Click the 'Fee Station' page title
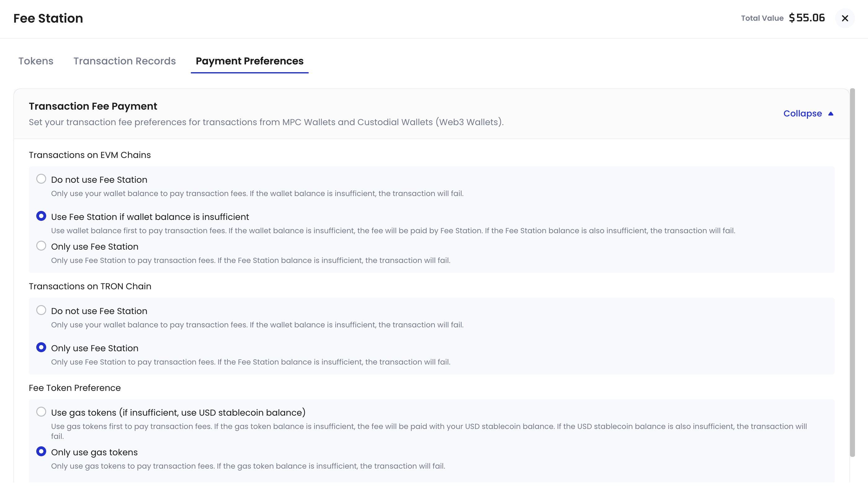Screen dimensions: 868x490 pos(48,18)
